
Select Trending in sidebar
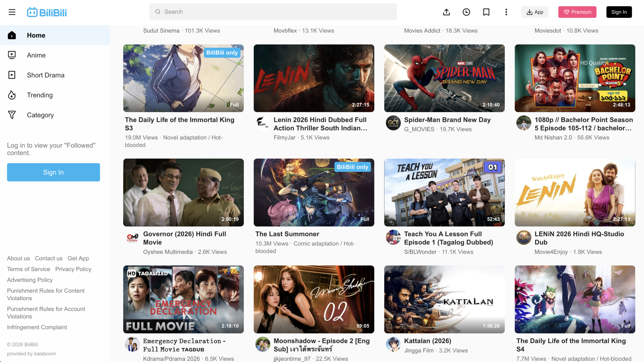55,95
